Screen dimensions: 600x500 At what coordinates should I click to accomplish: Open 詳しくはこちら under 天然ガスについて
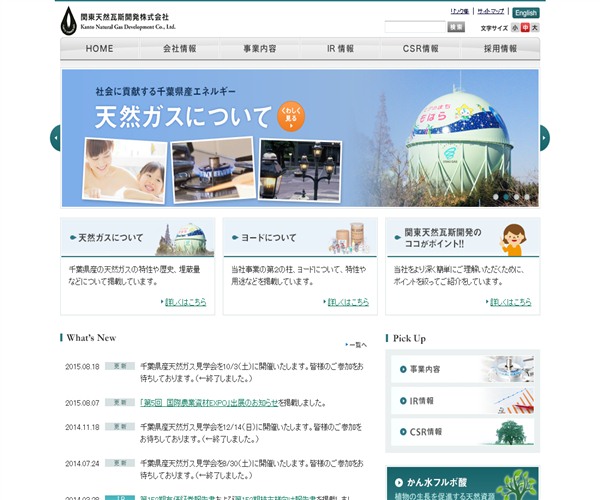coord(184,301)
